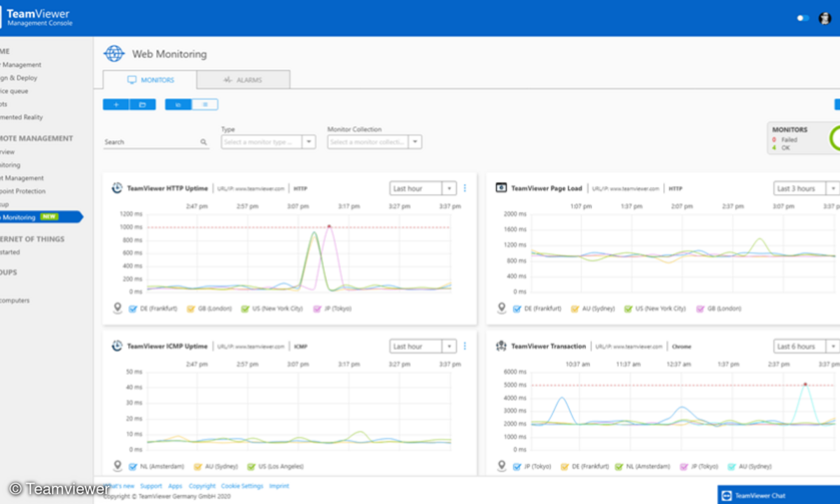Image resolution: width=840 pixels, height=504 pixels.
Task: Open the HTTP Uptime three-dot menu
Action: coord(465,188)
